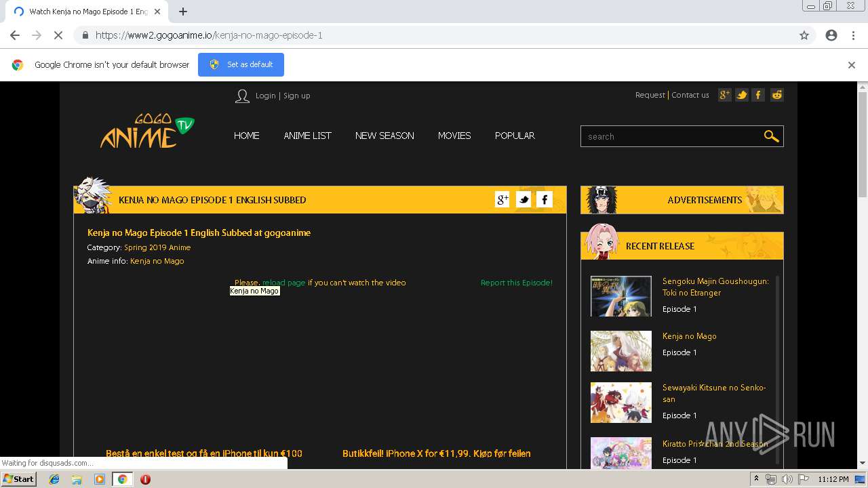This screenshot has width=868, height=488.
Task: Click the header Facebook icon
Action: pyautogui.click(x=759, y=95)
